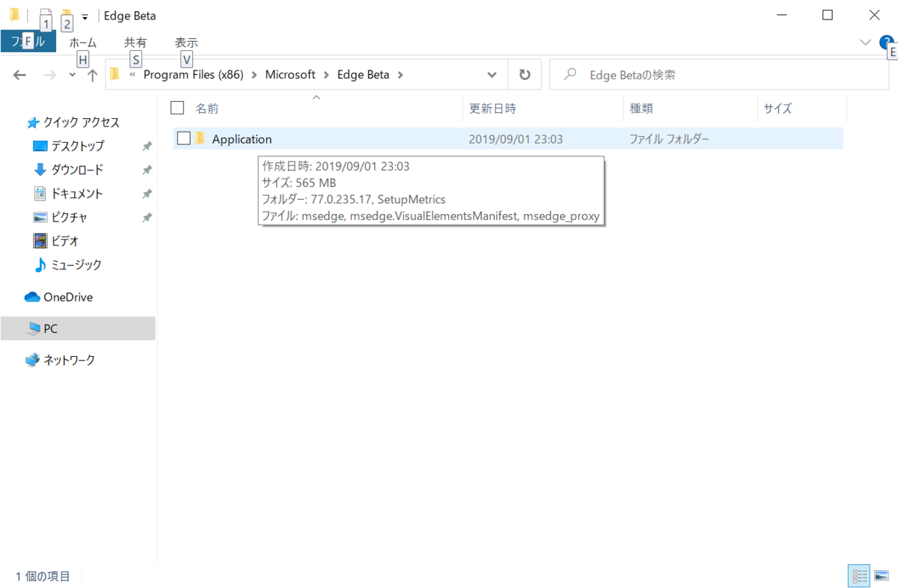Sort by 種類 column header
The width and height of the screenshot is (898, 588).
[641, 108]
